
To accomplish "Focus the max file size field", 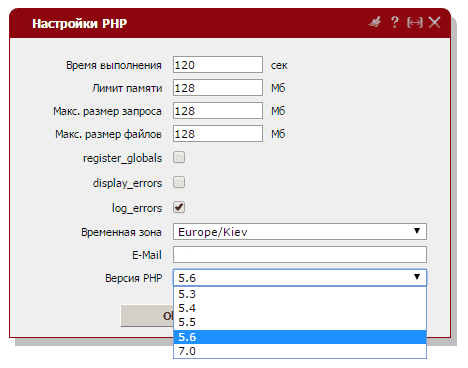I will 218,134.
